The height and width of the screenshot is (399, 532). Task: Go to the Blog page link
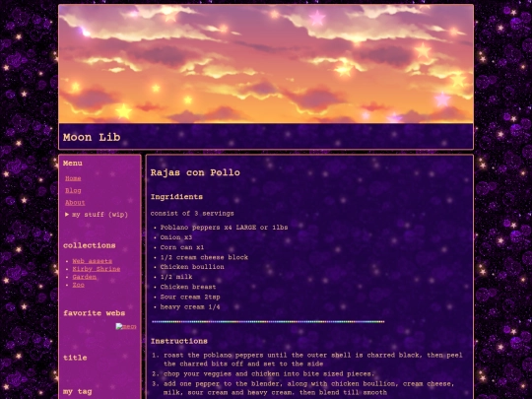pos(73,191)
